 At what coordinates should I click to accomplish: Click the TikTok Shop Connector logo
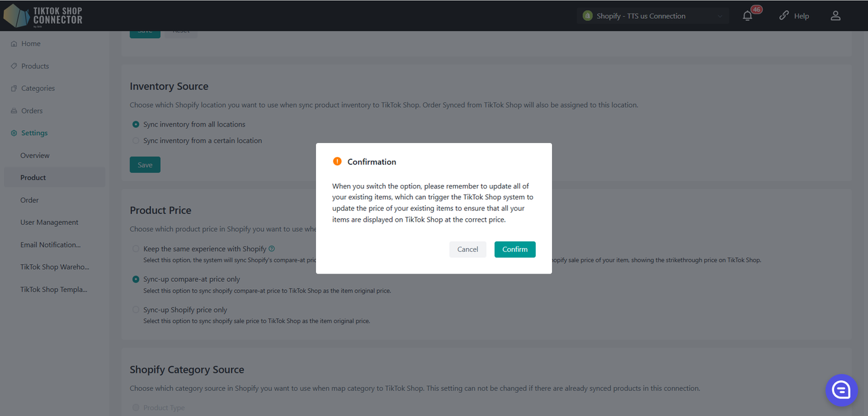(x=43, y=15)
